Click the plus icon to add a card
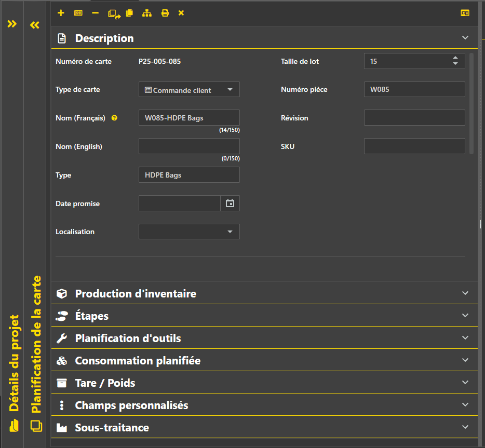The height and width of the screenshot is (448, 485). pos(61,13)
